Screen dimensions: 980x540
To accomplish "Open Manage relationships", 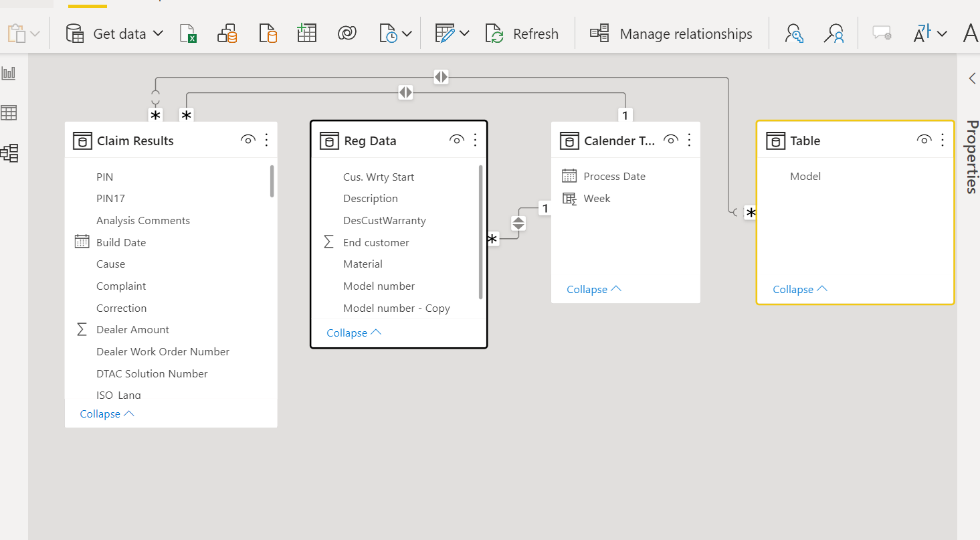I will click(x=671, y=33).
